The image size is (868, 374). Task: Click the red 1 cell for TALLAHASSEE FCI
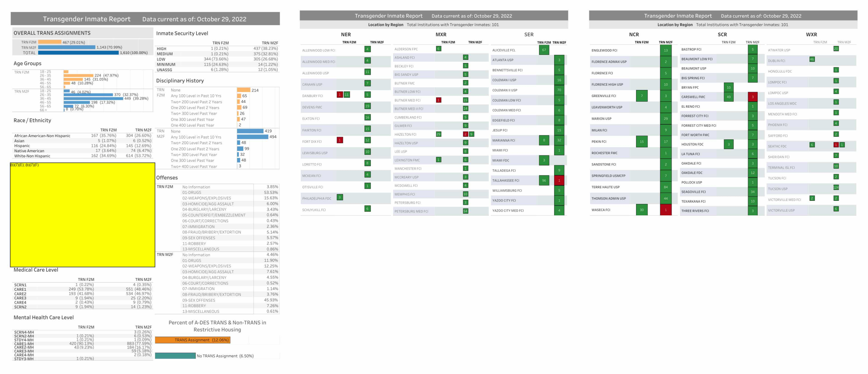click(559, 180)
